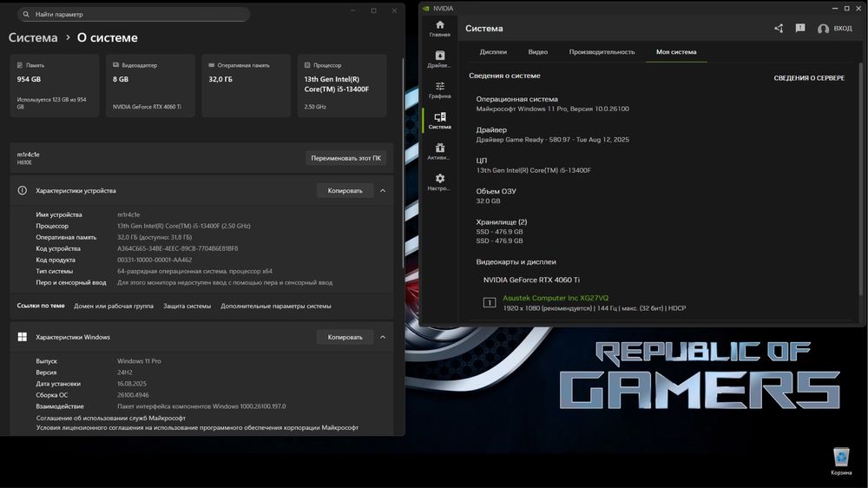Image resolution: width=868 pixels, height=488 pixels.
Task: Click the Asustek Computer Inc XG27VQ link
Action: (556, 298)
